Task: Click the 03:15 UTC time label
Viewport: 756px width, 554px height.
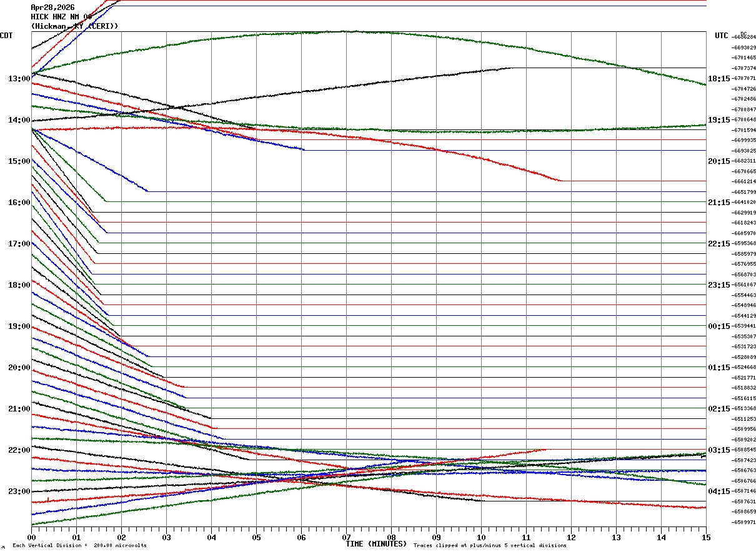Action: click(719, 450)
